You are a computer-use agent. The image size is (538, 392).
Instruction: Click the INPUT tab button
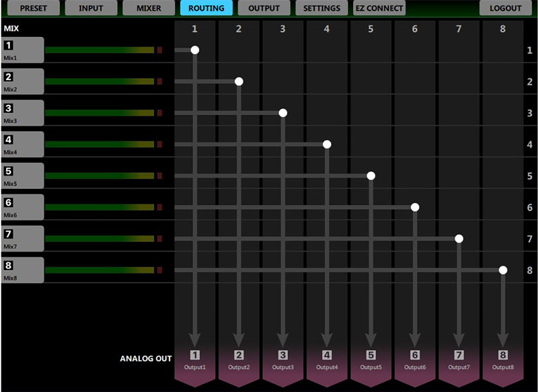coord(91,8)
